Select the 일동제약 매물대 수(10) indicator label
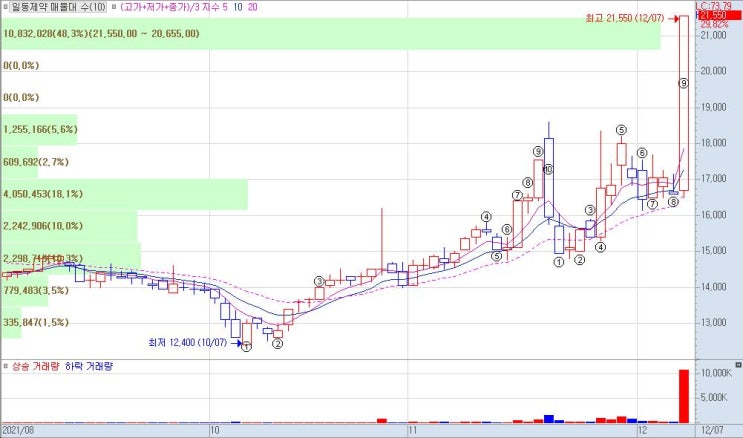 coord(58,7)
